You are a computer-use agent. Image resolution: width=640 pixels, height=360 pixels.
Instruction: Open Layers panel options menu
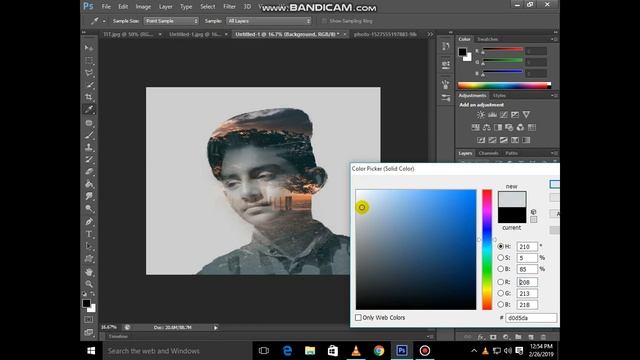553,153
